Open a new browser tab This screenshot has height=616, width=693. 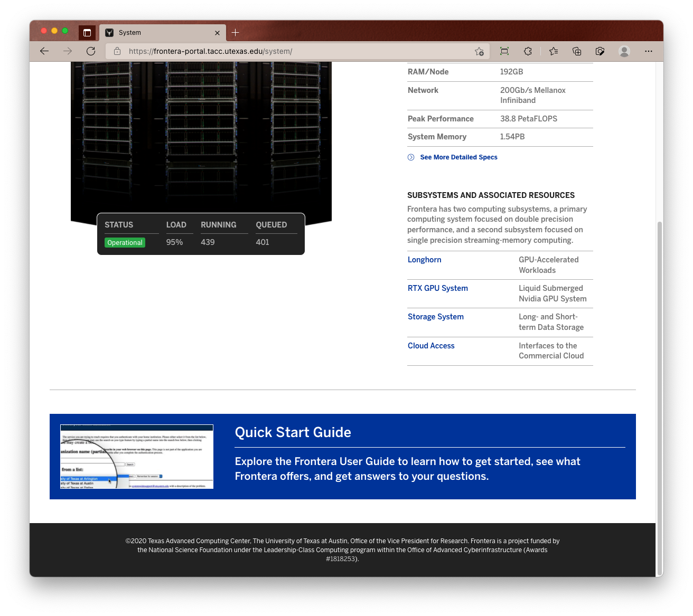pyautogui.click(x=236, y=33)
